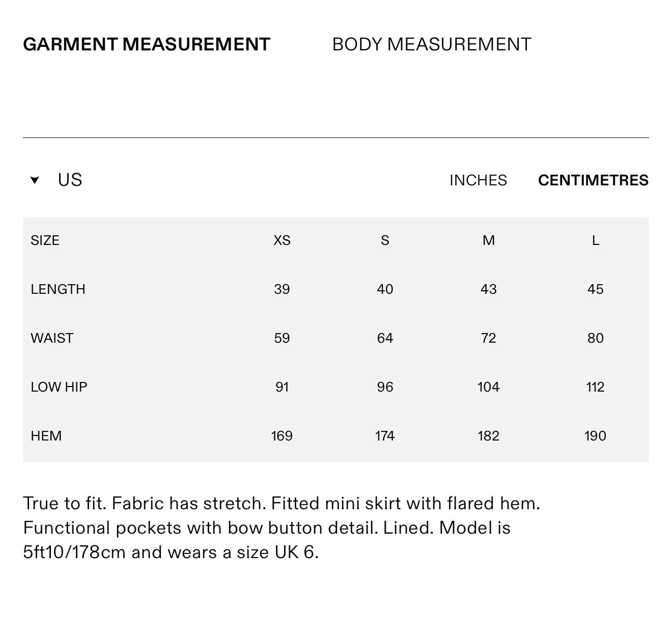The image size is (672, 634).
Task: Click the XS size column header
Action: (282, 240)
